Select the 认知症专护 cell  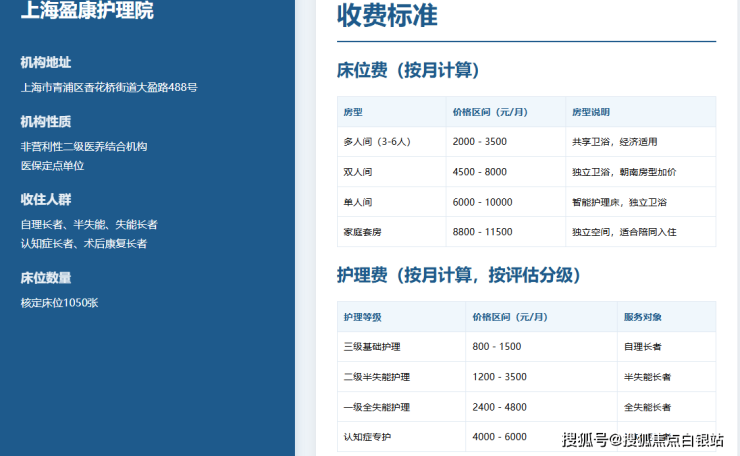click(x=367, y=437)
